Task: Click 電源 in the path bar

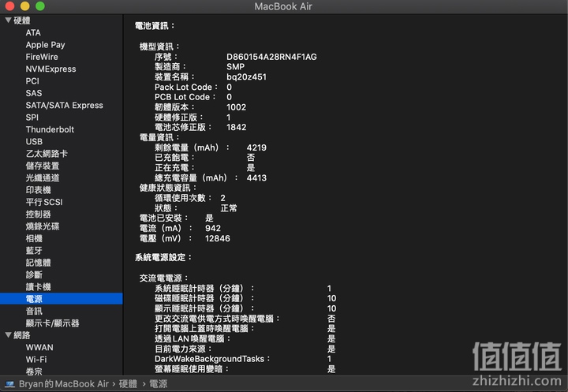Action: click(159, 384)
